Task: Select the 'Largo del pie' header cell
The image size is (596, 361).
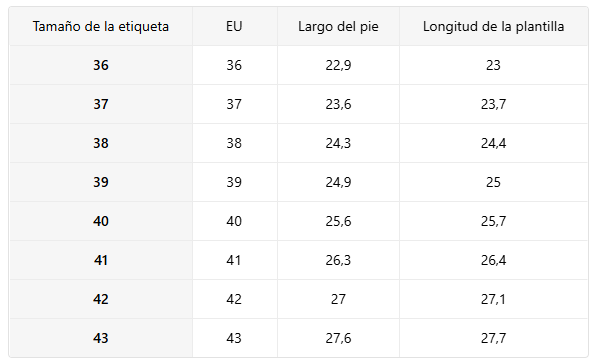Action: [x=338, y=27]
